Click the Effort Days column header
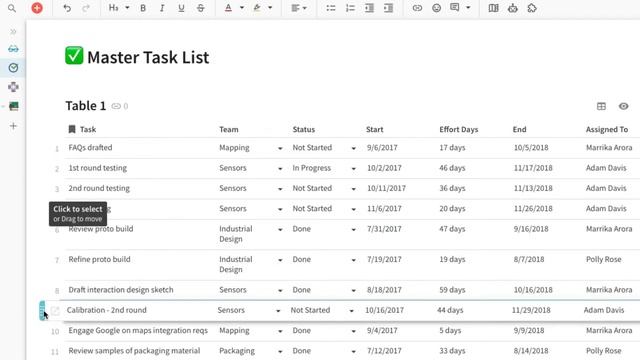 coord(458,129)
